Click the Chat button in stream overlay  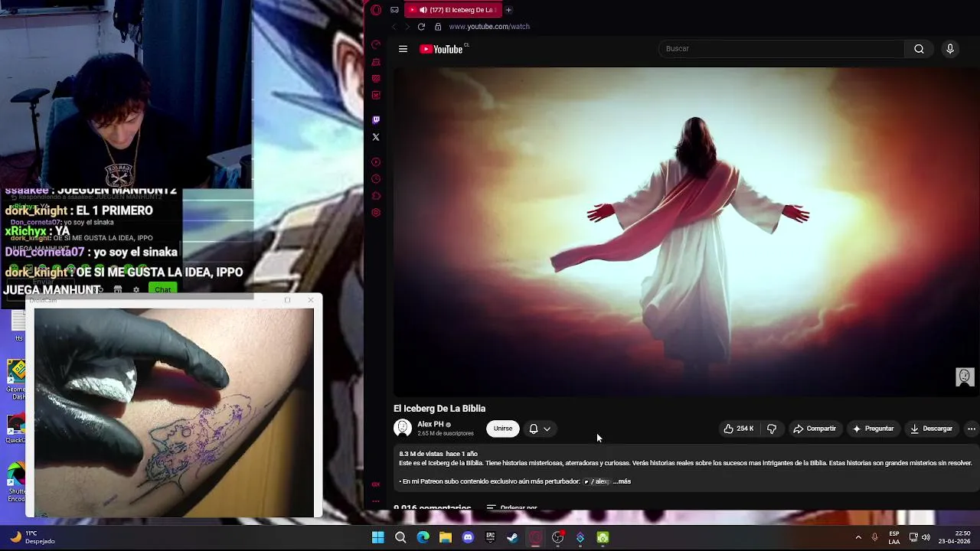(x=162, y=289)
